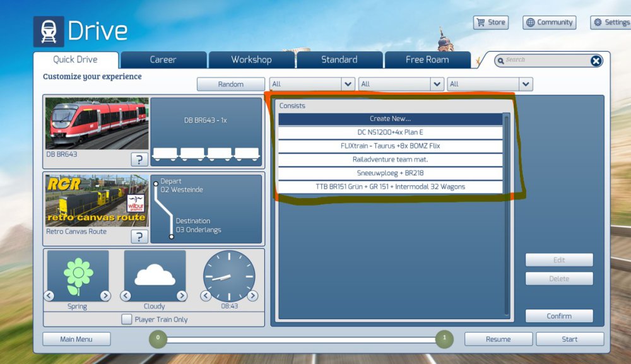The width and height of the screenshot is (631, 364).
Task: Click the Store shopping cart button
Action: click(490, 23)
